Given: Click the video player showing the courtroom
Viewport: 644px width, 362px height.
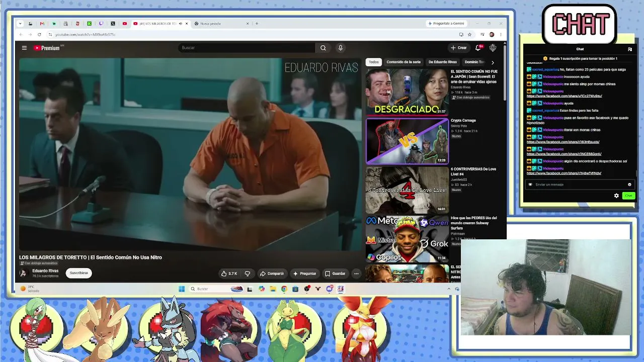Looking at the screenshot, I should point(190,154).
